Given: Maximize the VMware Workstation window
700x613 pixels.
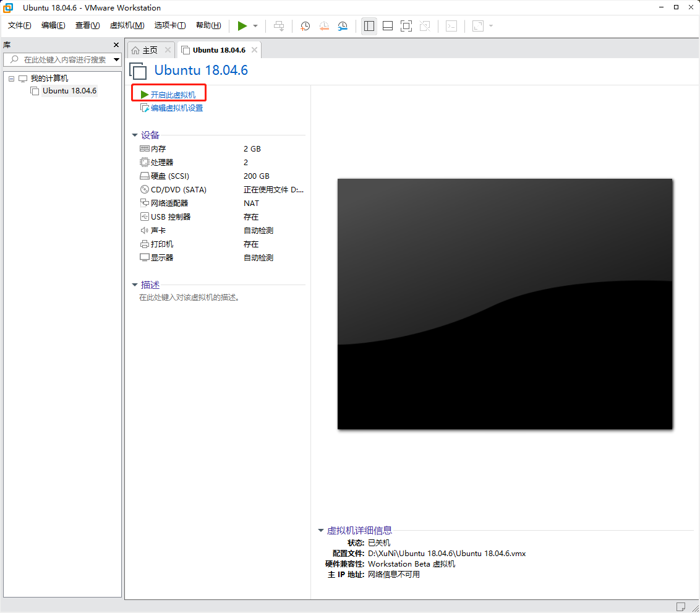Looking at the screenshot, I should pyautogui.click(x=677, y=7).
